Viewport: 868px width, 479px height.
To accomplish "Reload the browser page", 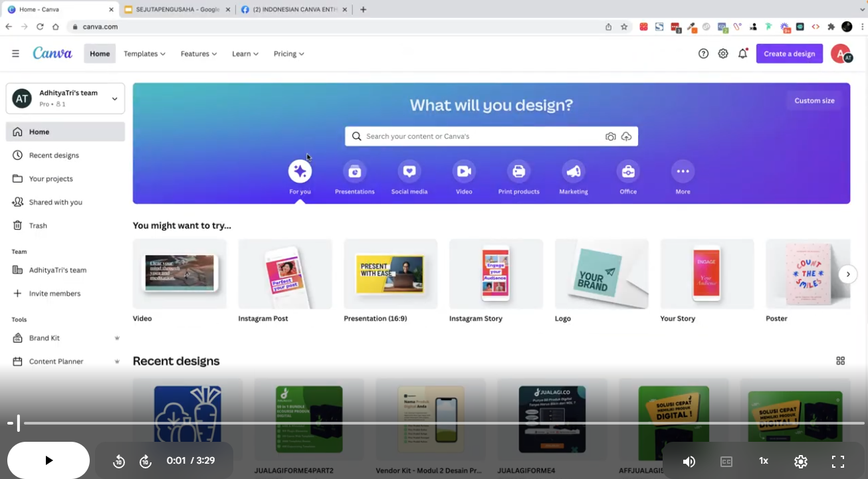I will tap(40, 27).
